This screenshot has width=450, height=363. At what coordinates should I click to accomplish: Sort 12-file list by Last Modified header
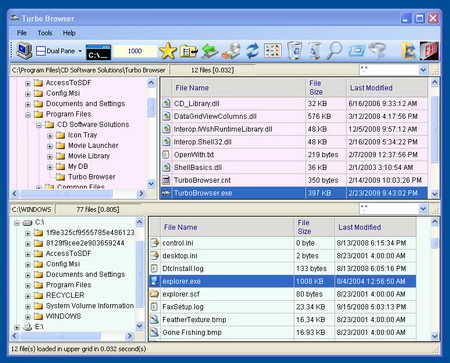click(x=387, y=88)
